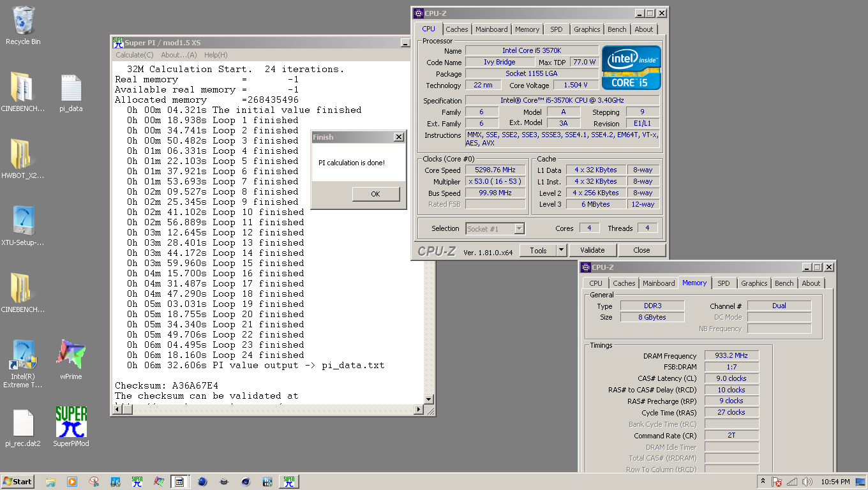868x490 pixels.
Task: Click the Loop 24 finished line
Action: click(216, 355)
